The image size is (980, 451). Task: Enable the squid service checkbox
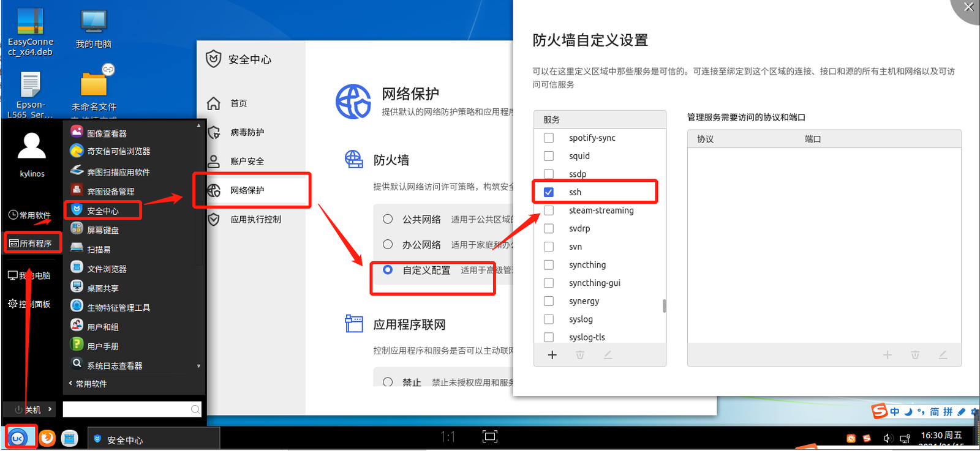pos(549,156)
